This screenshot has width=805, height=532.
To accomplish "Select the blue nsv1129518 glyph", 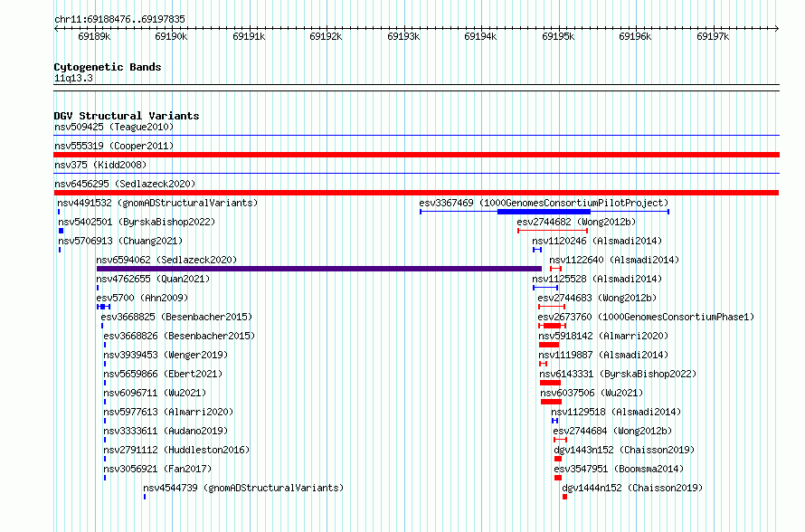I will [555, 421].
